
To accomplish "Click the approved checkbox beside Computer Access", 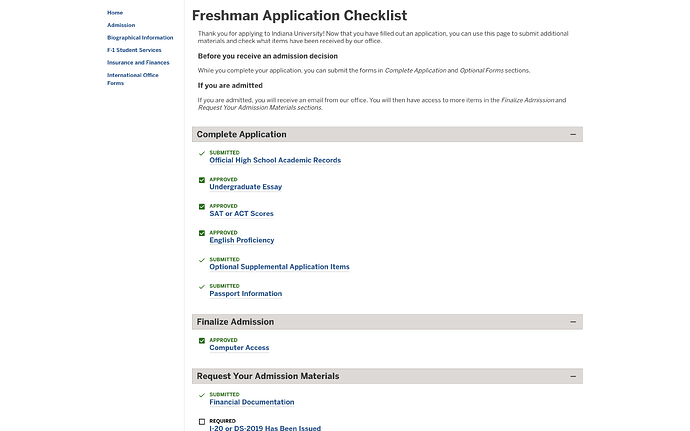I will tap(202, 341).
